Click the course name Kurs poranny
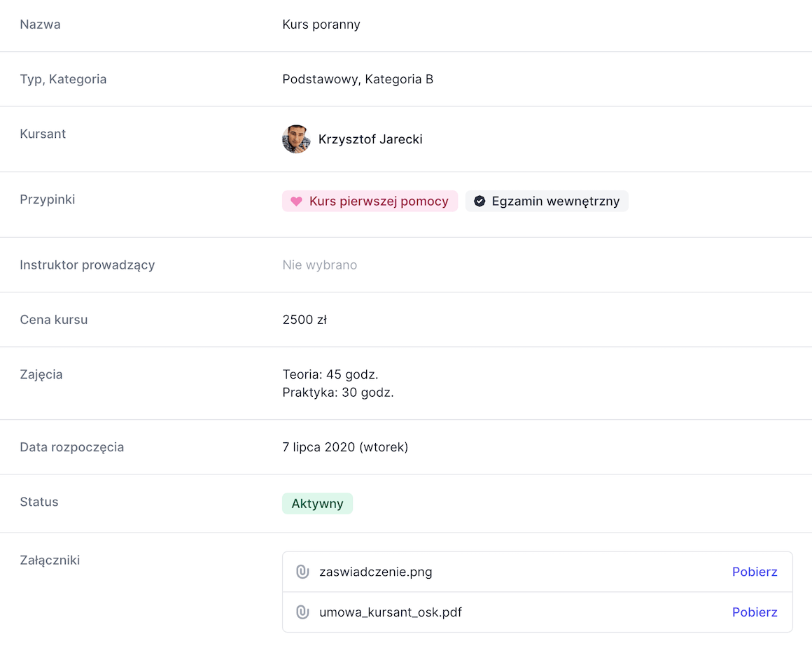 (x=321, y=24)
